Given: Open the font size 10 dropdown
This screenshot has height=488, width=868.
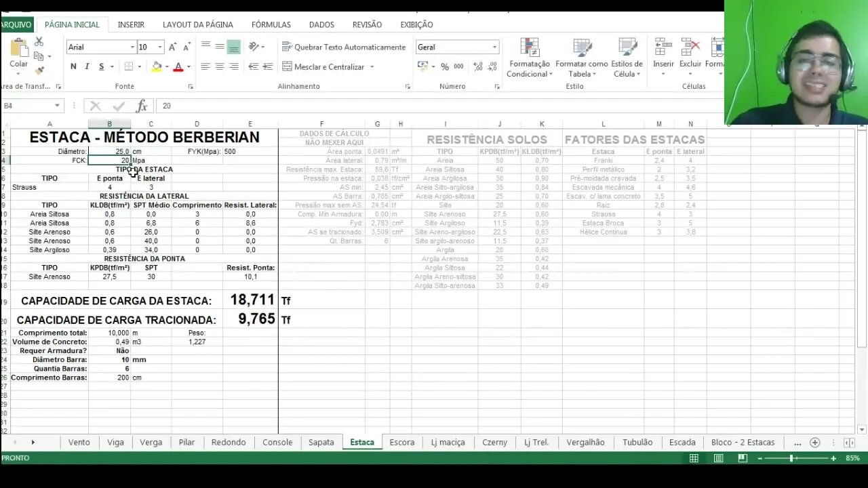Looking at the screenshot, I should point(160,47).
